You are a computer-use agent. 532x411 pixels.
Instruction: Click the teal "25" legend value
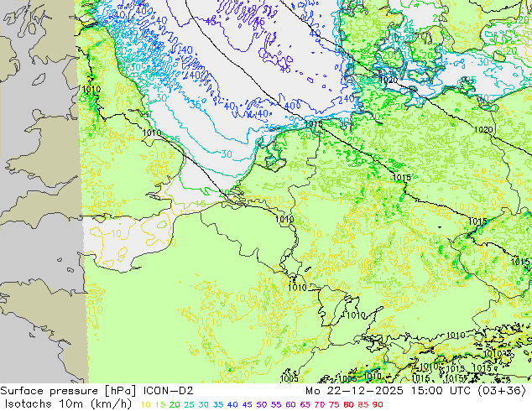pos(189,404)
